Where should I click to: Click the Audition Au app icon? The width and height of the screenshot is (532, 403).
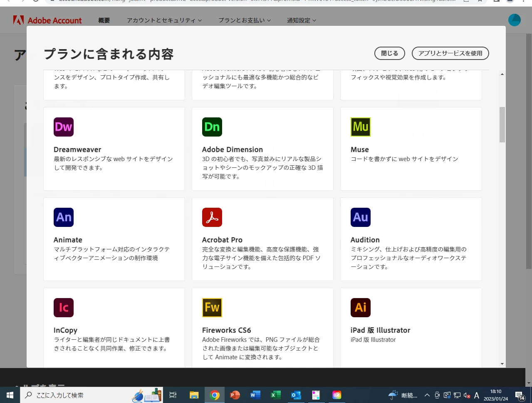click(361, 217)
